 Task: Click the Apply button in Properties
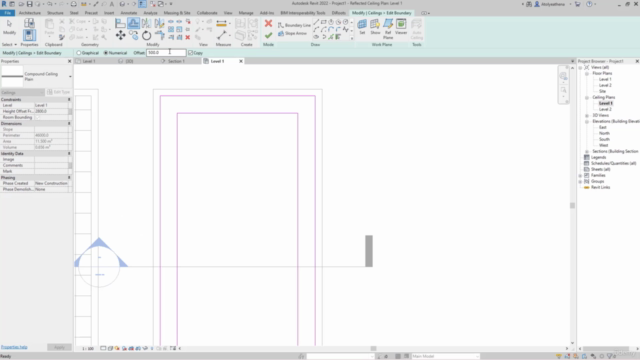point(59,347)
